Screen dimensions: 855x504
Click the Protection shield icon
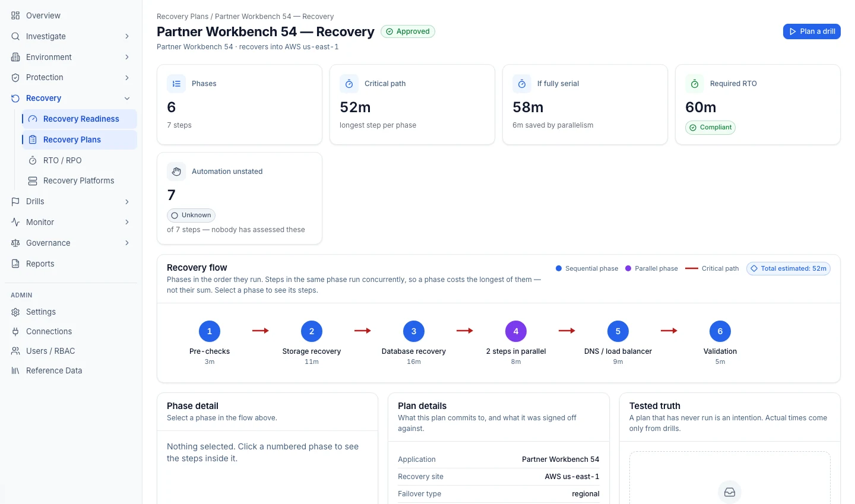tap(15, 78)
